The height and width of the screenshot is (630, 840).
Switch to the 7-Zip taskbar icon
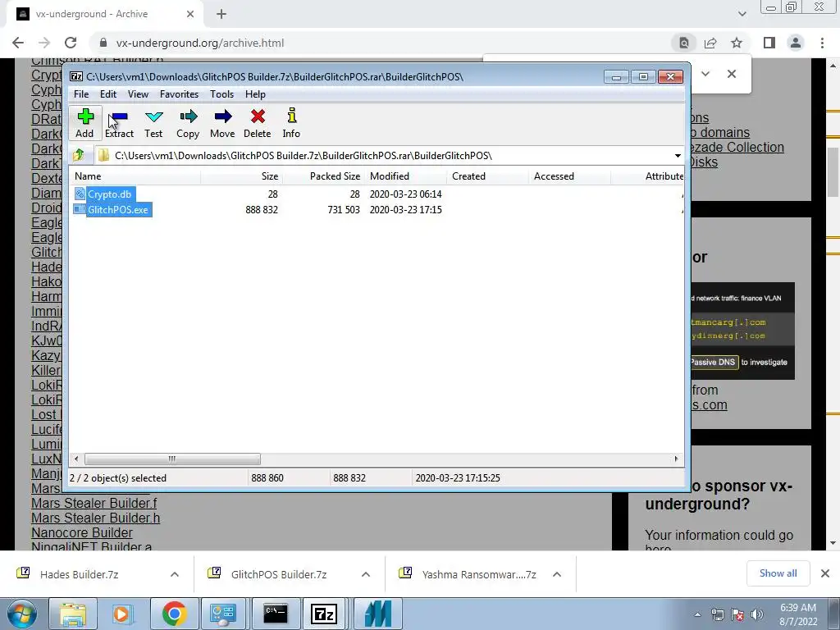point(324,614)
